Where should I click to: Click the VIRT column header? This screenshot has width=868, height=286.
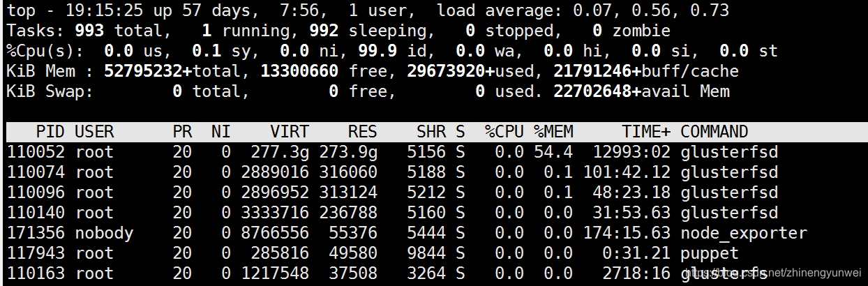tap(290, 132)
